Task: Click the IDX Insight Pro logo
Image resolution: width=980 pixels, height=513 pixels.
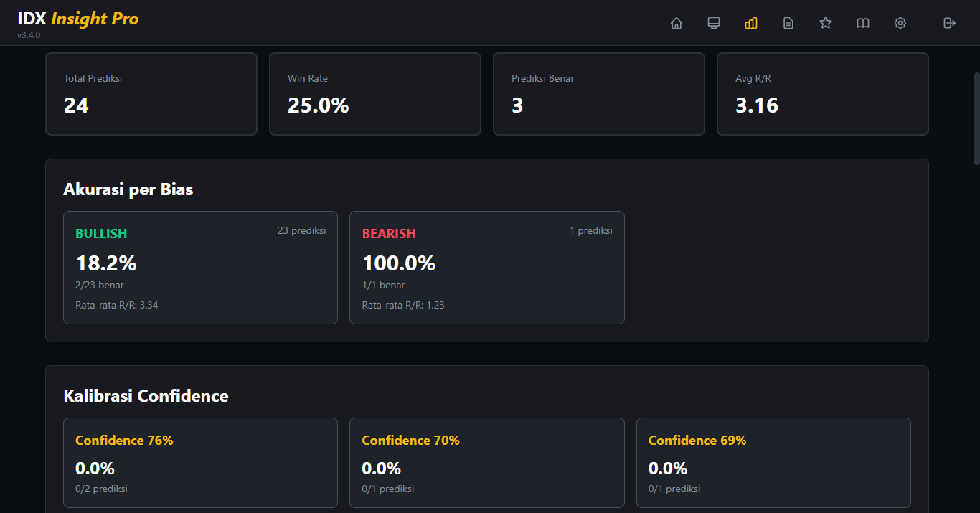Action: pyautogui.click(x=78, y=19)
